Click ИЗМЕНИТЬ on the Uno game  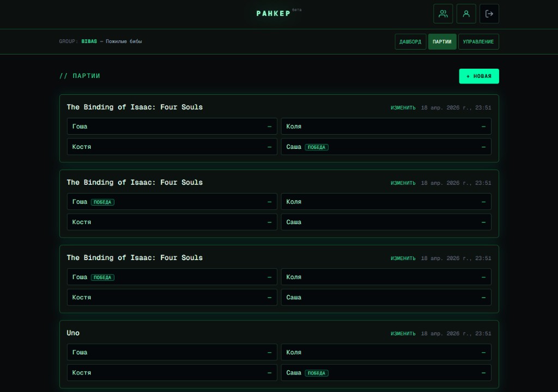coord(403,334)
